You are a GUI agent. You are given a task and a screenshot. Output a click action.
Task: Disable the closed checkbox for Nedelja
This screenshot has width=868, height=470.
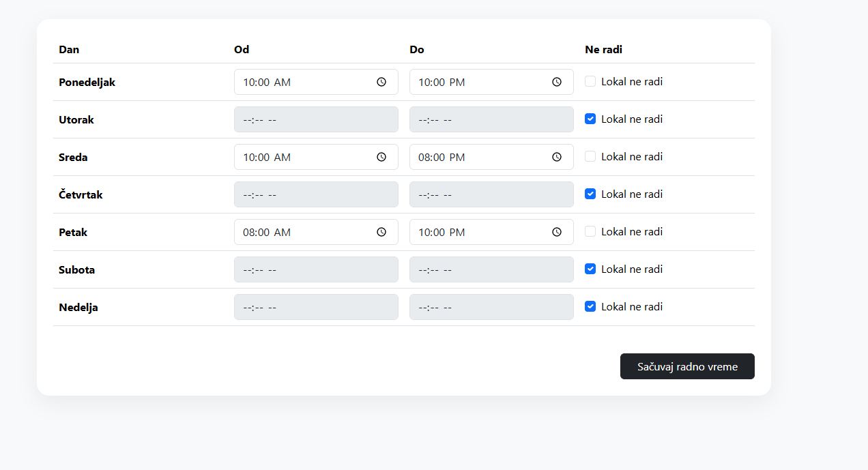click(590, 306)
